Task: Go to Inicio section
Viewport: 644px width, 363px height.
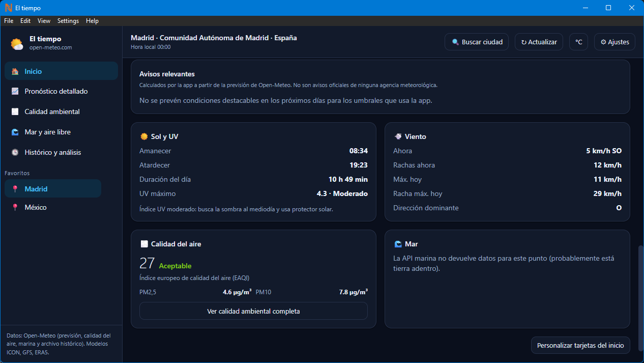Action: (x=62, y=71)
